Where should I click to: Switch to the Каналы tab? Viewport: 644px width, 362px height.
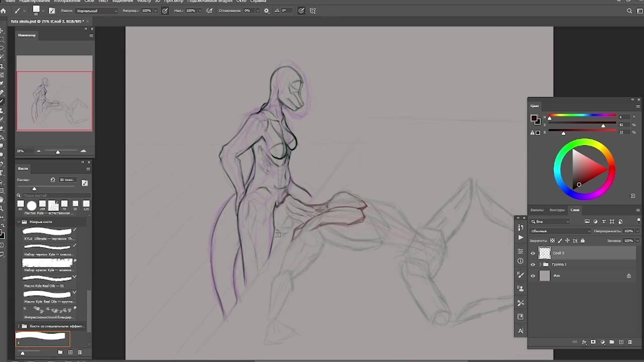coord(537,210)
